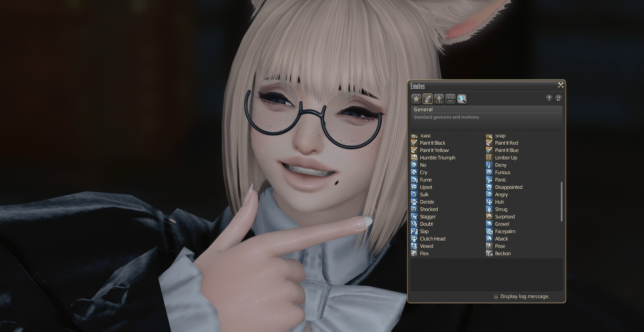Click the Paint It Red emote
The height and width of the screenshot is (332, 644).
tap(506, 143)
